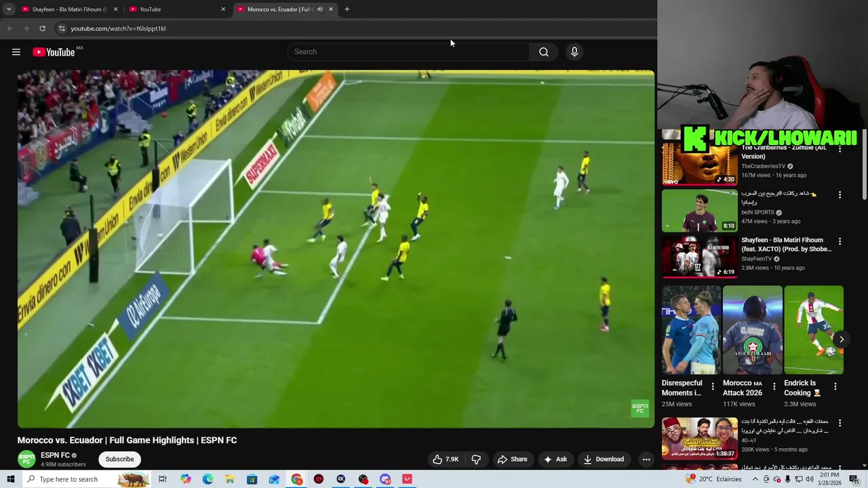Dislike the video with thumbs down
868x488 pixels.
pyautogui.click(x=476, y=460)
